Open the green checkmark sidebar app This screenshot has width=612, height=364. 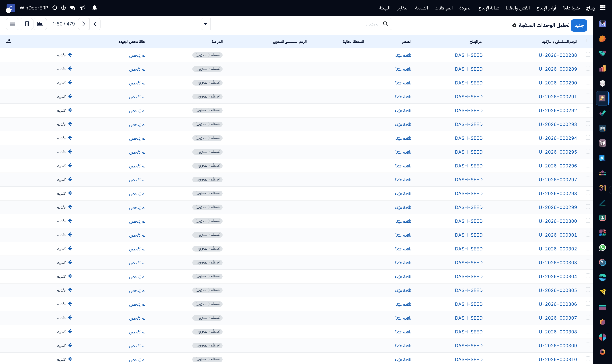pos(602,113)
